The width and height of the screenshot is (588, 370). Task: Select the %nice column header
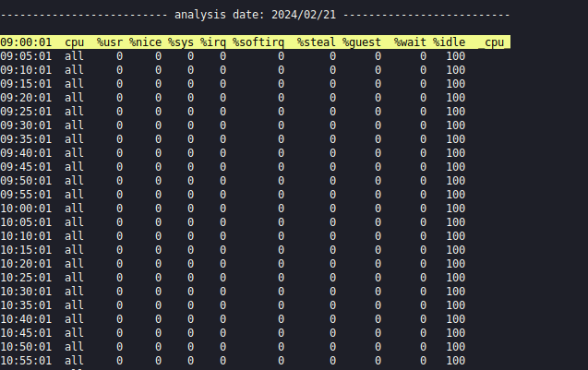145,42
